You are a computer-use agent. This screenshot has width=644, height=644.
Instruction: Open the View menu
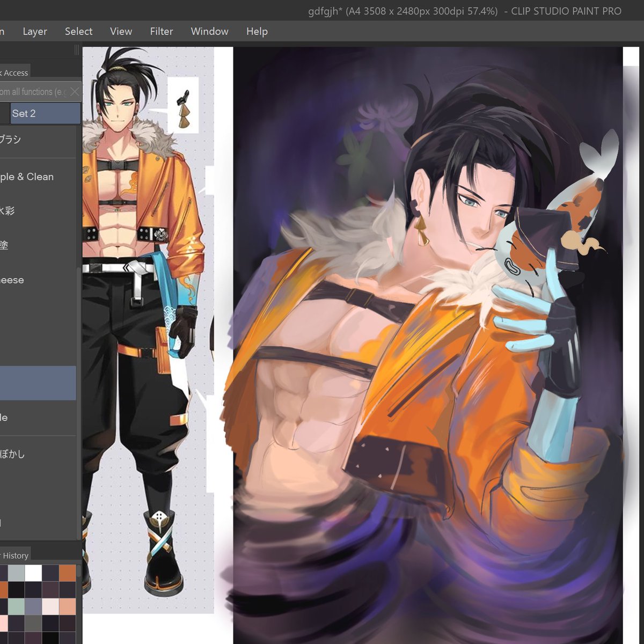(x=121, y=32)
